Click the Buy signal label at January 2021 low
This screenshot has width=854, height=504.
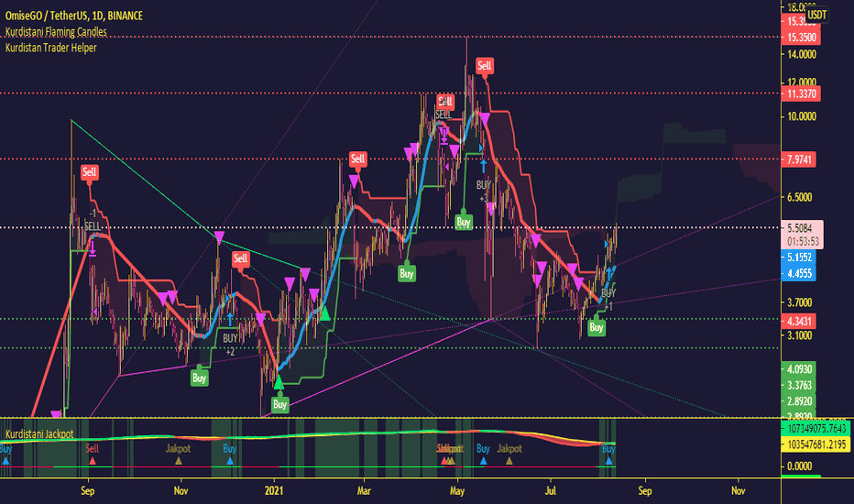[280, 404]
